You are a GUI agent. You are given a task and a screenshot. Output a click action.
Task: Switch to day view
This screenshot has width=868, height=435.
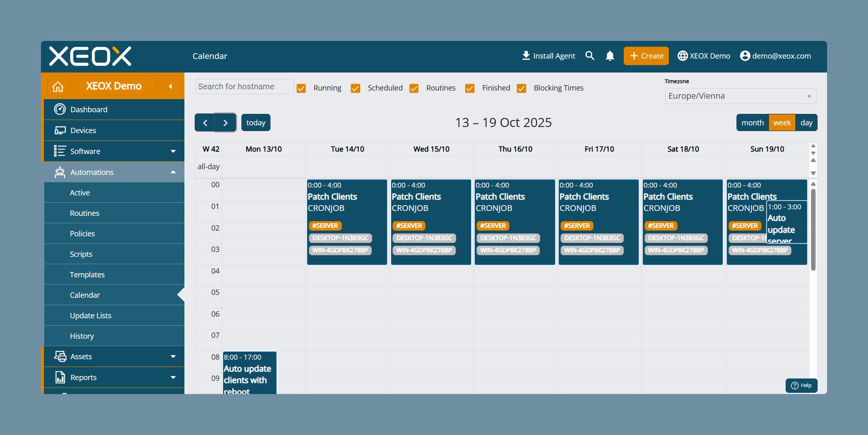tap(806, 122)
